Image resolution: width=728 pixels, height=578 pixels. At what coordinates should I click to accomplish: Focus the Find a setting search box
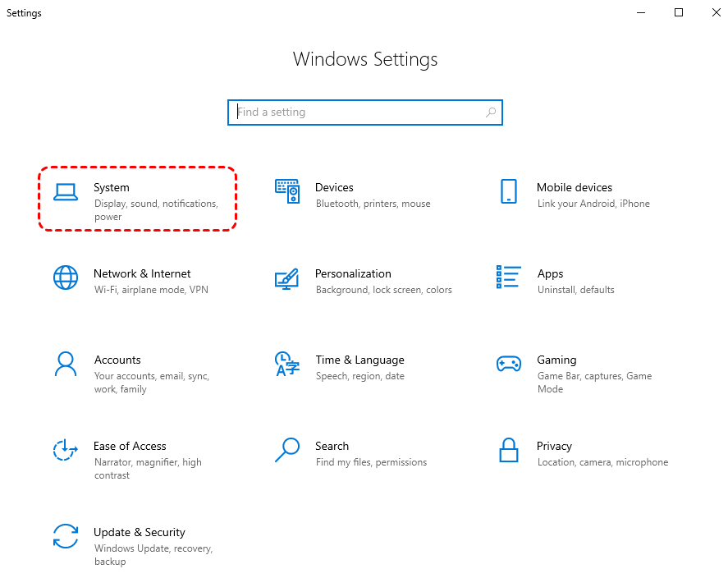point(365,112)
